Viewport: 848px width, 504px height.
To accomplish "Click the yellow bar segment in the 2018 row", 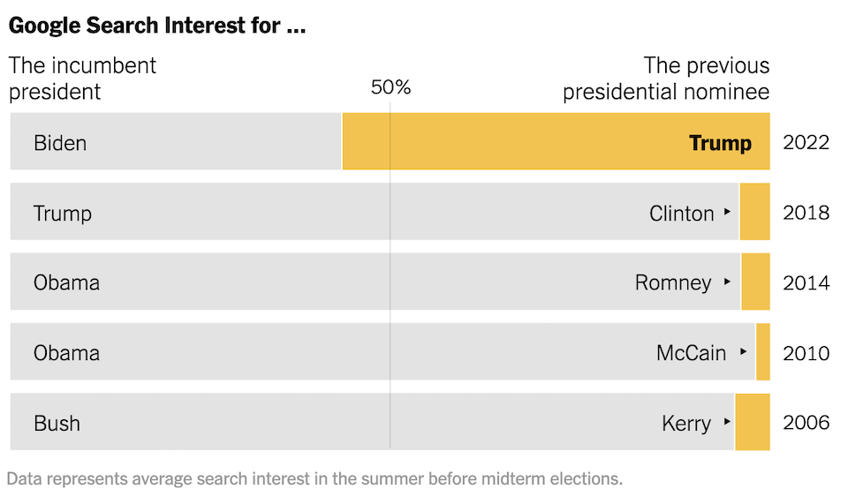I will coord(754,212).
